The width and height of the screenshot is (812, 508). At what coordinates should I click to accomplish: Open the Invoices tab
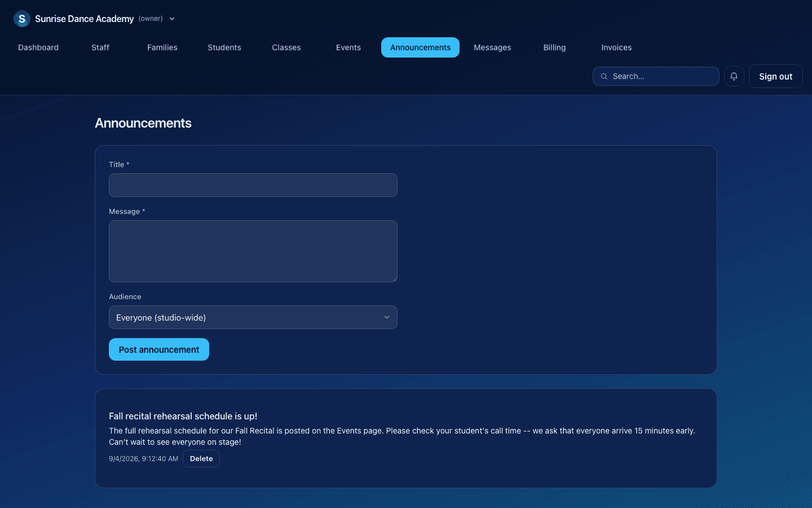pos(616,47)
